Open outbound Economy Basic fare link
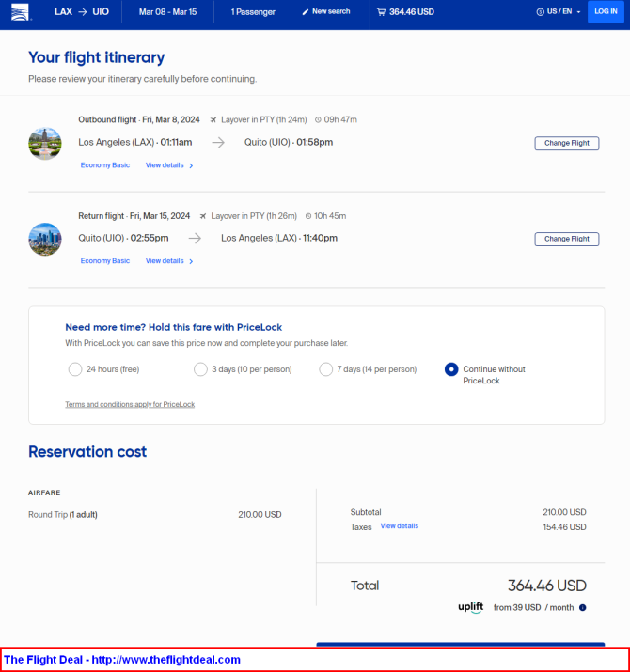 pos(105,165)
